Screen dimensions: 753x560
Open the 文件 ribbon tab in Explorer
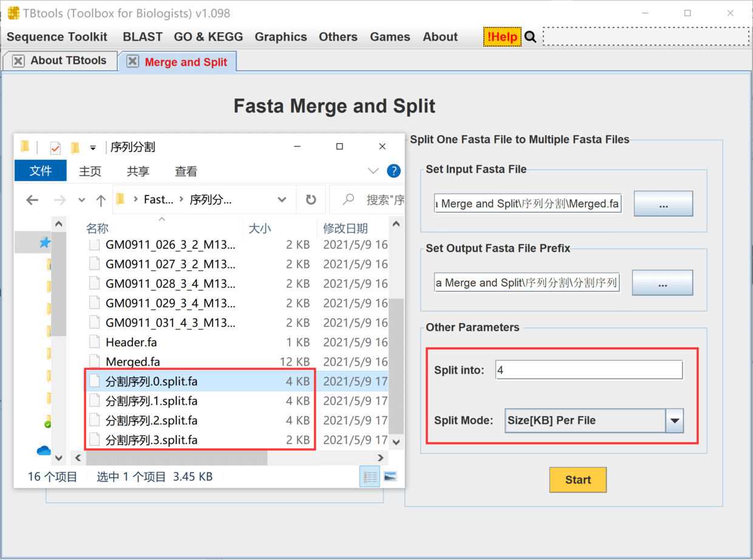click(x=41, y=171)
